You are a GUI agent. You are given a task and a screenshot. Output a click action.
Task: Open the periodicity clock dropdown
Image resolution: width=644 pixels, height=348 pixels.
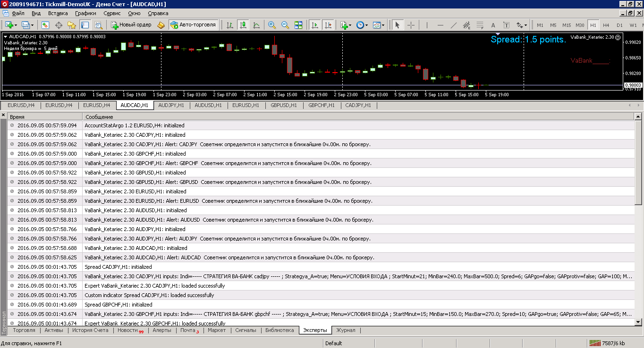tap(362, 25)
